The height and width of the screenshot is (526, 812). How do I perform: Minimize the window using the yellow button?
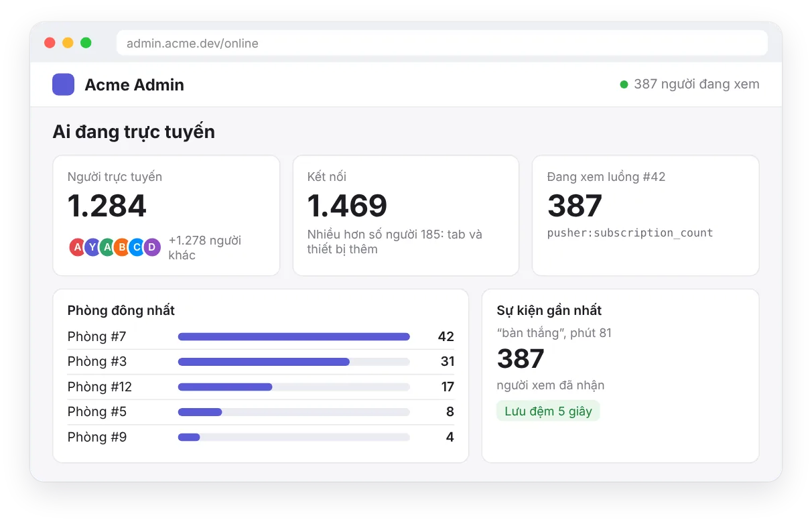point(68,43)
